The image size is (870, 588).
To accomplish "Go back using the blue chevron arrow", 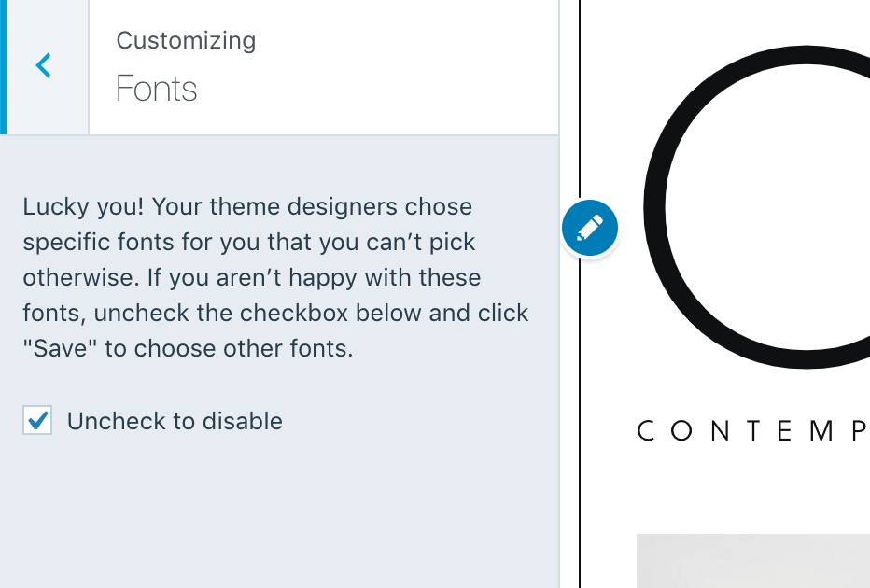I will (x=43, y=65).
